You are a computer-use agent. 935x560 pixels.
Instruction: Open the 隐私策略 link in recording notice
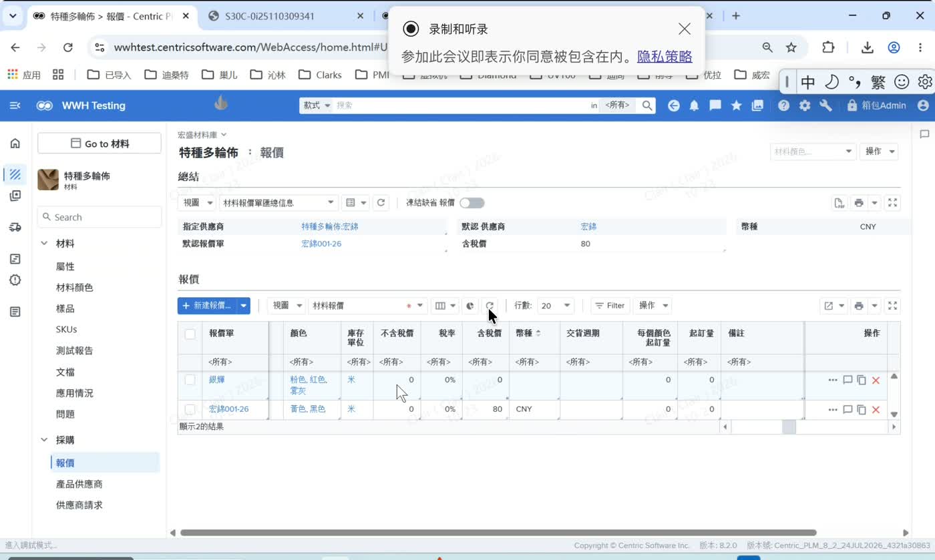coord(665,57)
